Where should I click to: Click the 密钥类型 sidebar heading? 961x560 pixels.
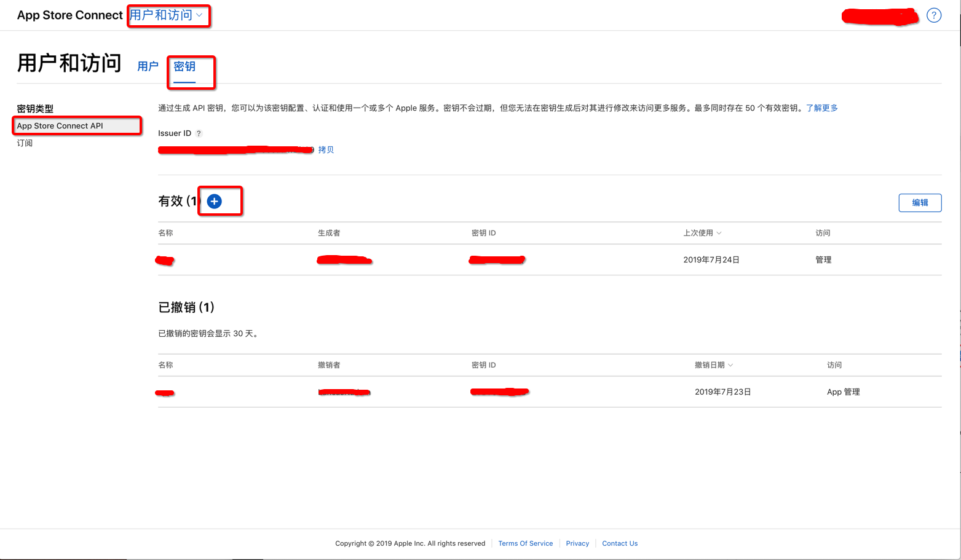(x=35, y=109)
